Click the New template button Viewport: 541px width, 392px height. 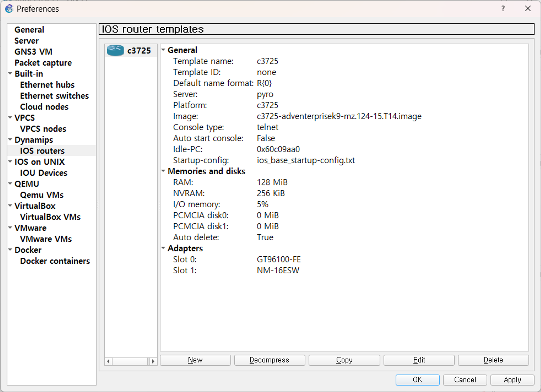(x=195, y=360)
